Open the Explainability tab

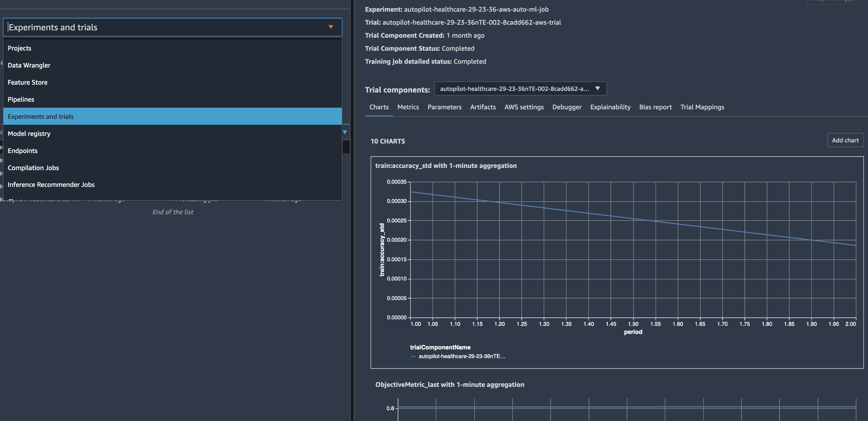(610, 107)
